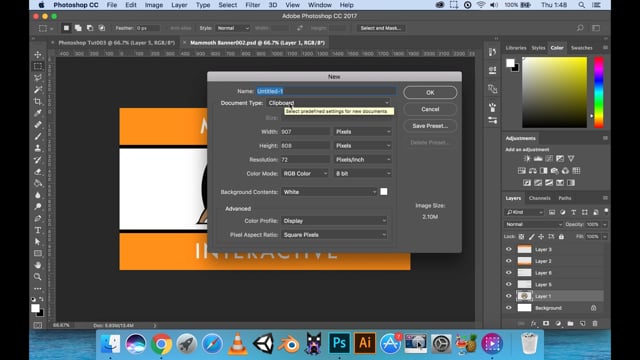Create a new layer with the page icon
The width and height of the screenshot is (640, 360).
coord(582,323)
